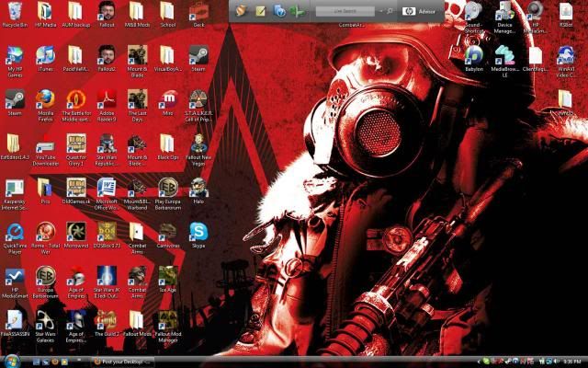
Task: Launch HP MediaSmart with the checkmark icon
Action: 15,282
